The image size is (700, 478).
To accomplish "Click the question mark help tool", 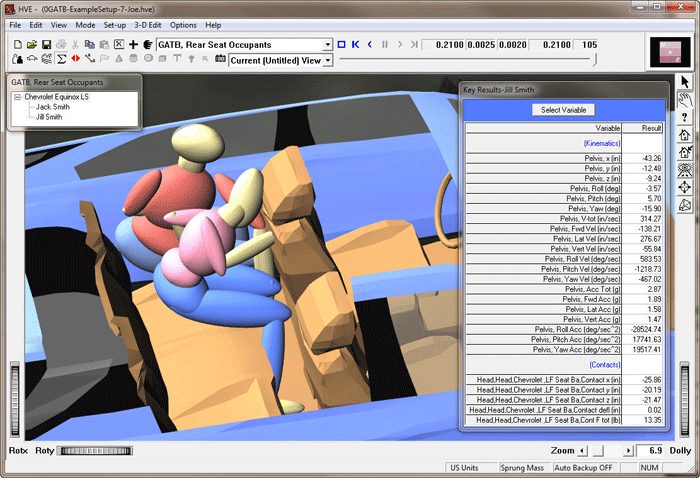I will coord(685,116).
